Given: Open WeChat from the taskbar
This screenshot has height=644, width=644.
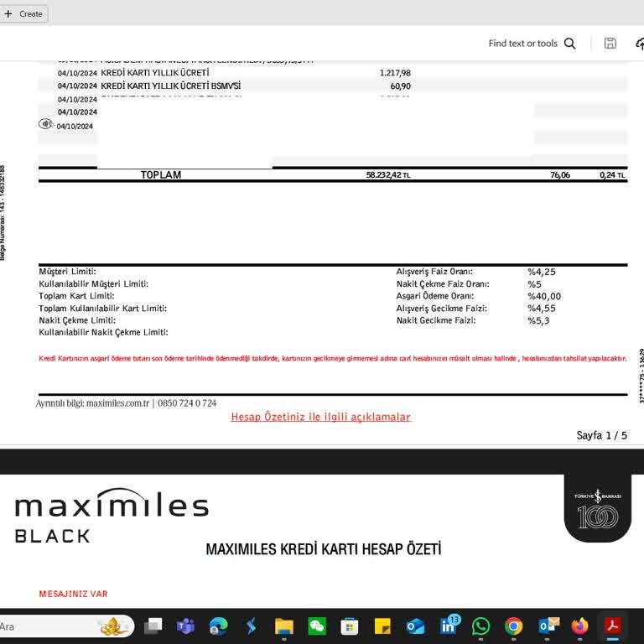Looking at the screenshot, I should (317, 626).
